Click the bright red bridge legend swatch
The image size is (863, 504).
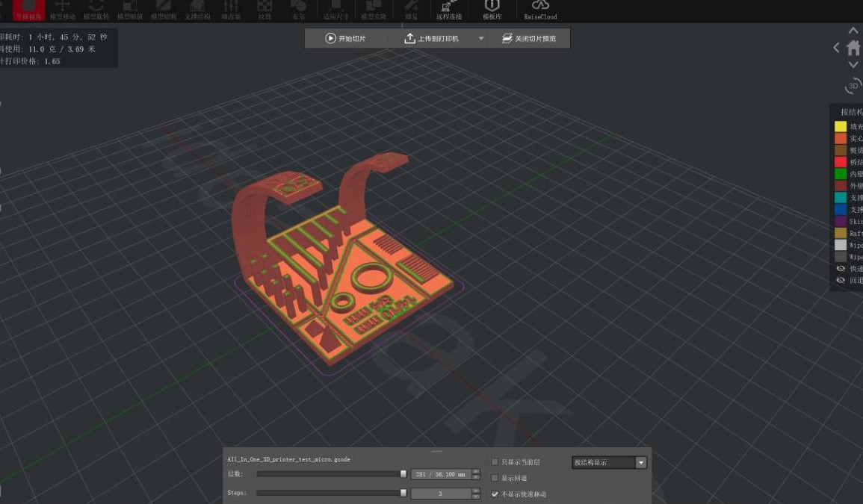pyautogui.click(x=841, y=162)
